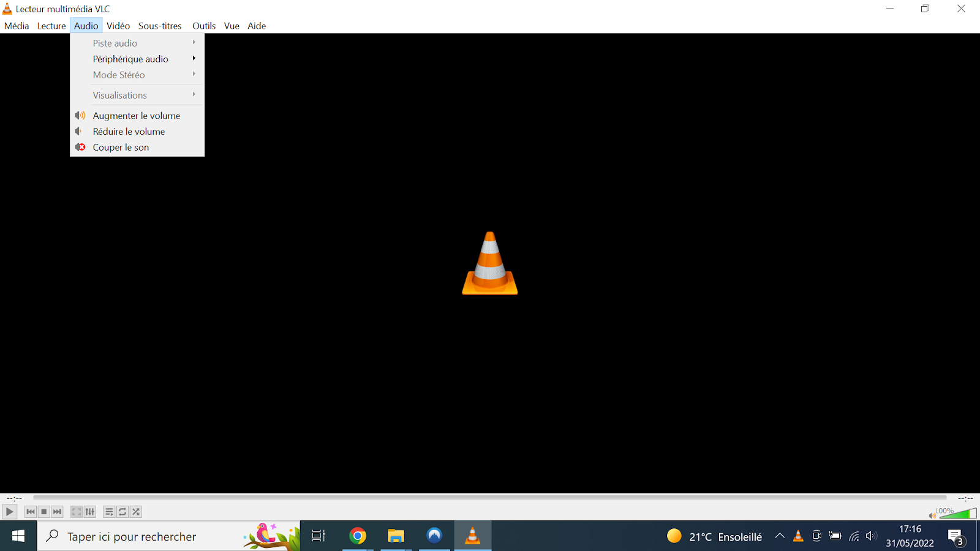This screenshot has height=551, width=980.
Task: Open the Vidéo menu
Action: click(118, 26)
